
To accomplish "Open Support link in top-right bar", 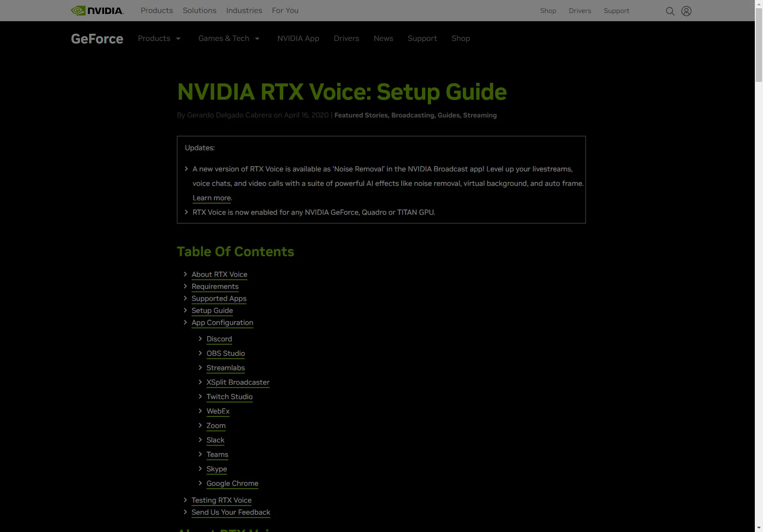I will click(x=617, y=11).
